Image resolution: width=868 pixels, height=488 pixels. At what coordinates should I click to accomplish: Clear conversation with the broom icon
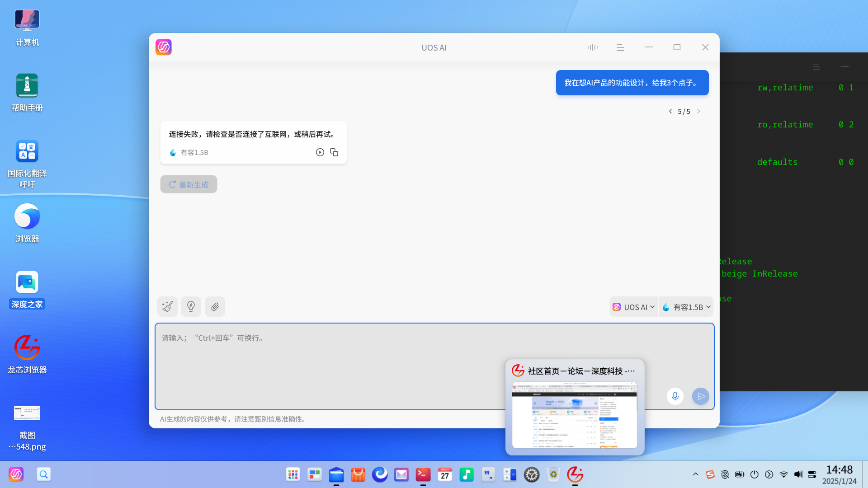tap(167, 307)
